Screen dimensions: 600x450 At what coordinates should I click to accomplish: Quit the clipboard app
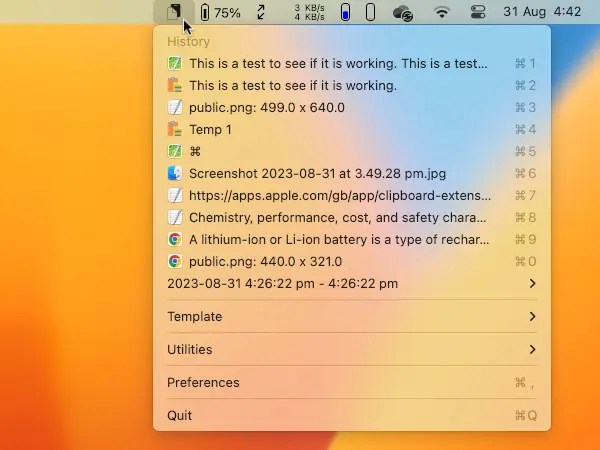click(x=352, y=415)
